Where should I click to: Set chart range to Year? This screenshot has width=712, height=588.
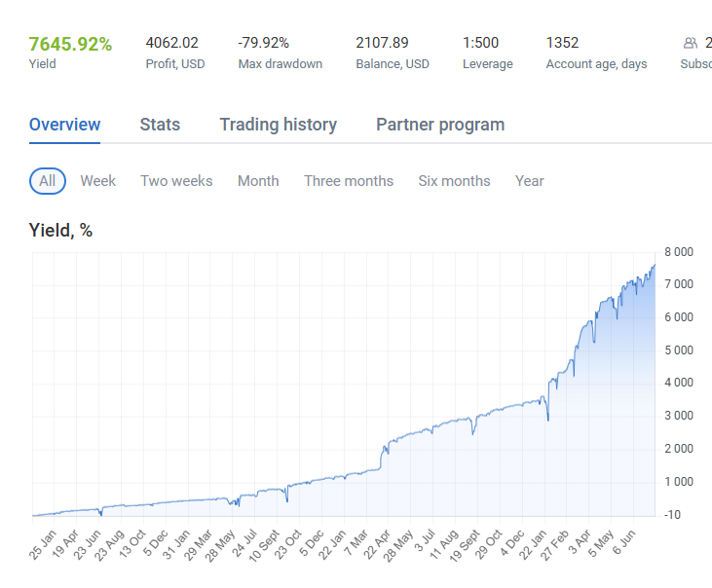(x=530, y=181)
